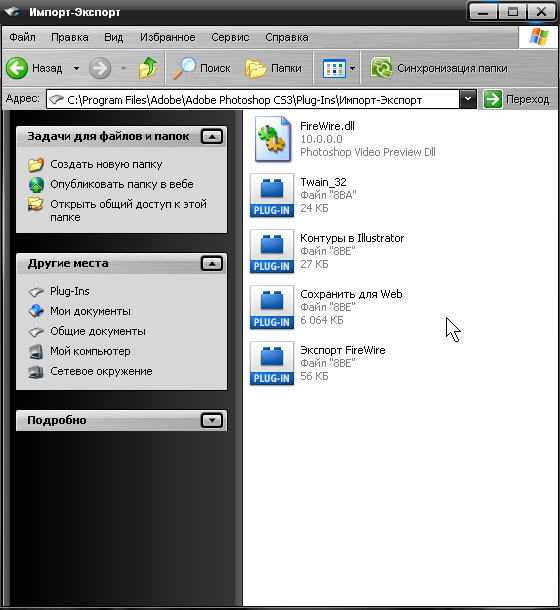Collapse the Задачи для файлов и папок panel
The image size is (560, 610).
212,137
